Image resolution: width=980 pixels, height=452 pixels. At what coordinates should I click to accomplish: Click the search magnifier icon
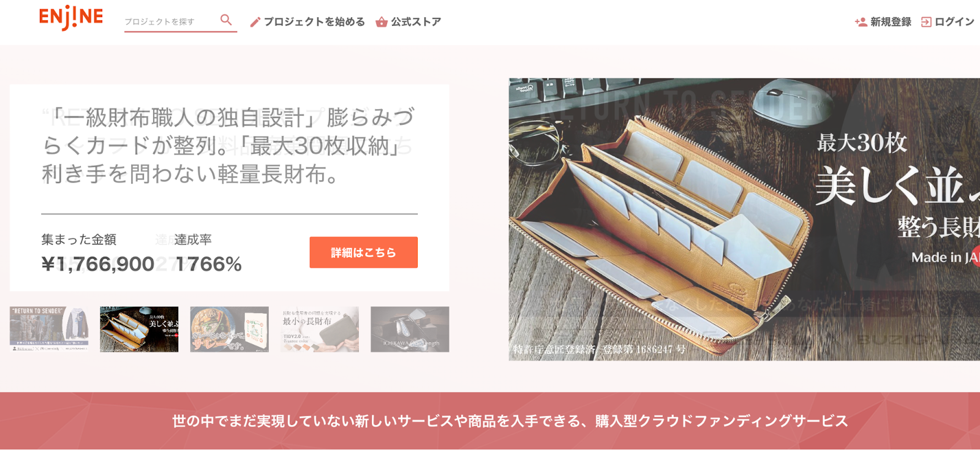[x=226, y=20]
